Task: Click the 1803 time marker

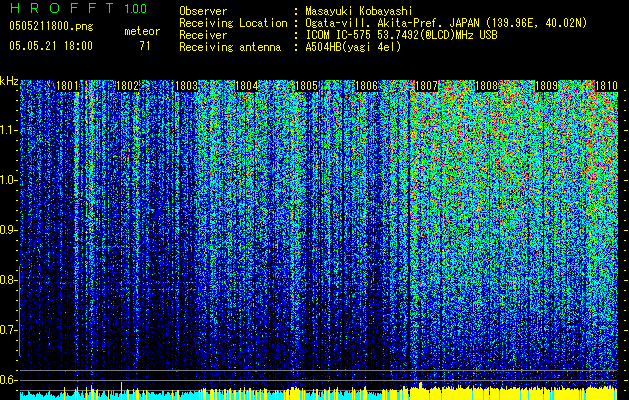Action: click(x=187, y=86)
